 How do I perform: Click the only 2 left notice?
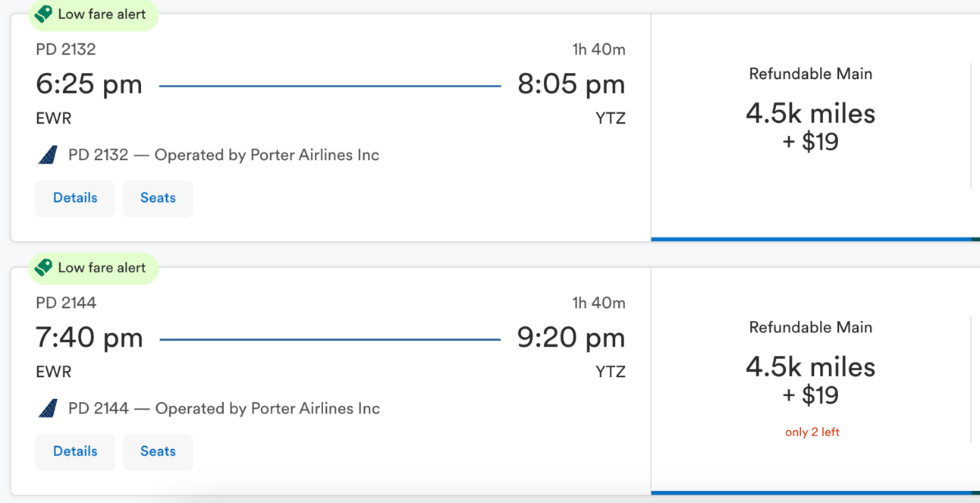pos(812,432)
